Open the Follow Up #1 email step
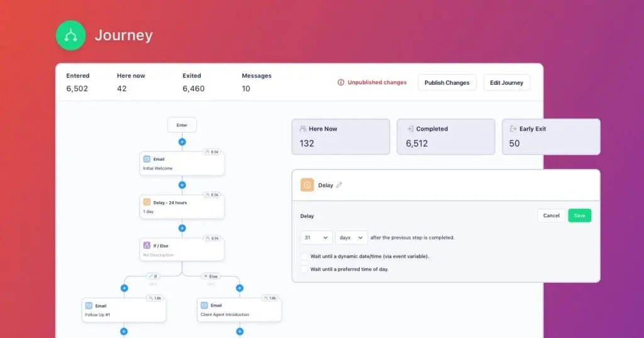Viewport: 644px width, 338px height. coord(124,310)
